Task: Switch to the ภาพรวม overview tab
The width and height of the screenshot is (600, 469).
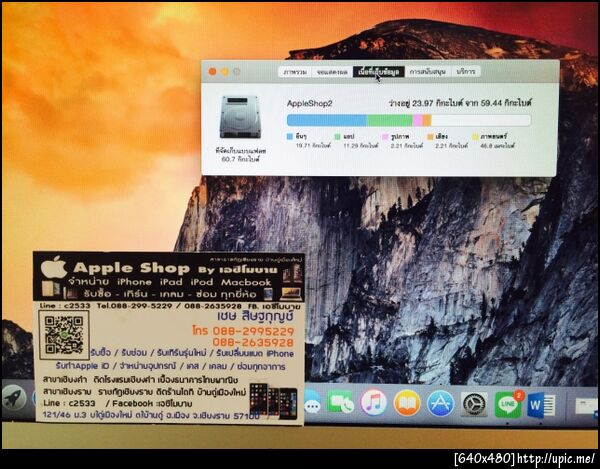Action: coord(295,72)
